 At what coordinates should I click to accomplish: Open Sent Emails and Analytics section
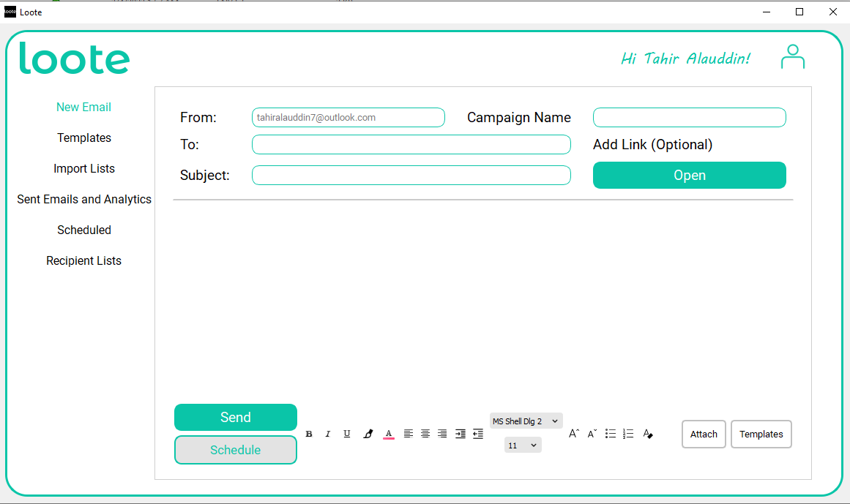pos(84,199)
